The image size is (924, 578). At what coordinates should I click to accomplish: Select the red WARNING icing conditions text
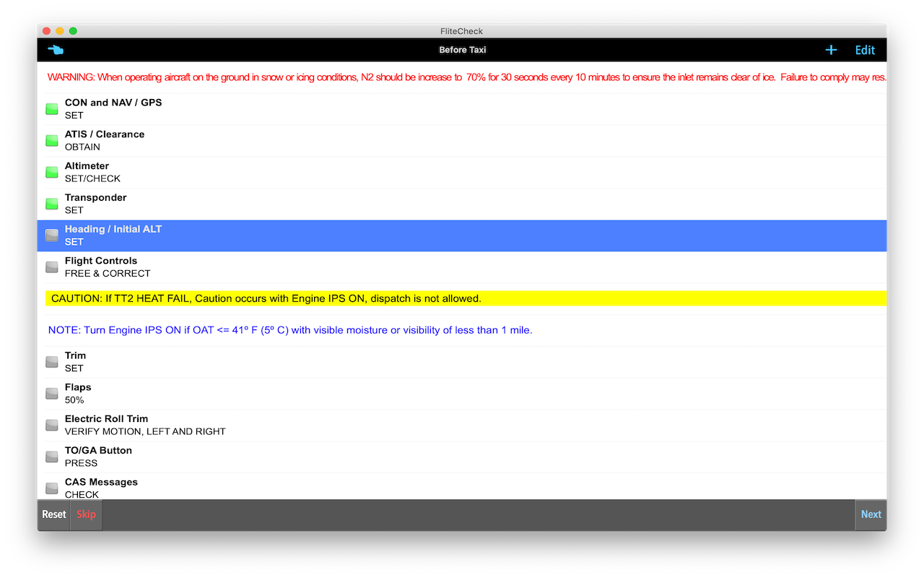(x=466, y=77)
